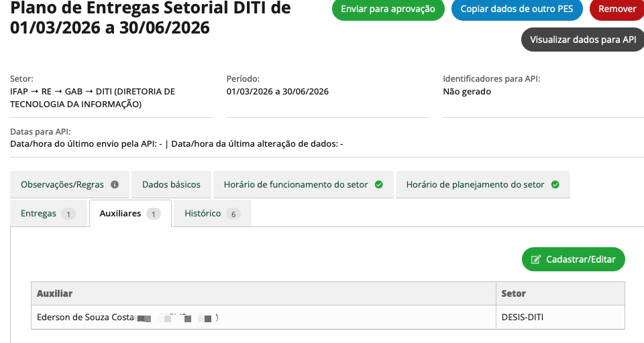
Task: Open the Dados básicos tab
Action: pyautogui.click(x=171, y=185)
